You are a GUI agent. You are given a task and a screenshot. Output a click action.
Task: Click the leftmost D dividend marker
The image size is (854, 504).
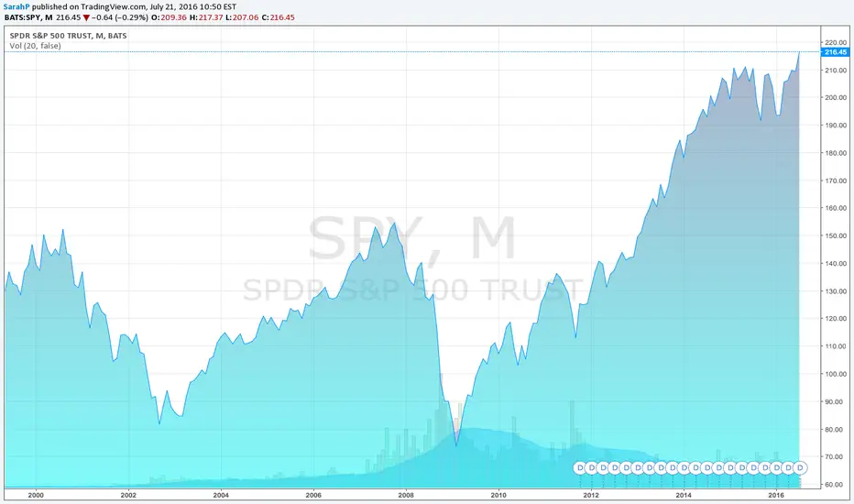coord(579,467)
